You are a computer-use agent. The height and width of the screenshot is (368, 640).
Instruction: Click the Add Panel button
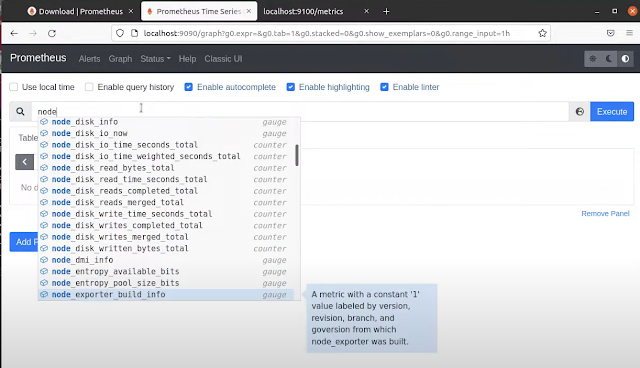pyautogui.click(x=24, y=242)
